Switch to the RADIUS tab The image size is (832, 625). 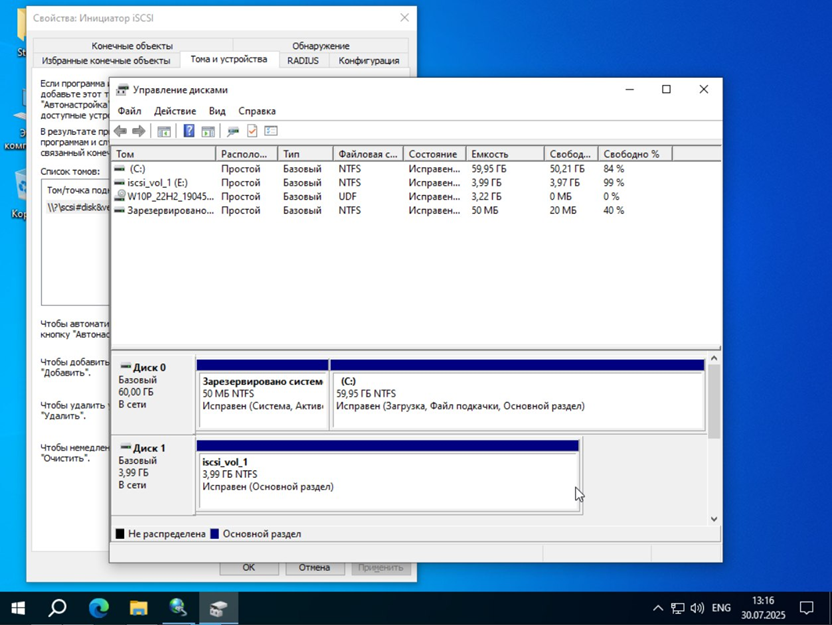pos(303,60)
